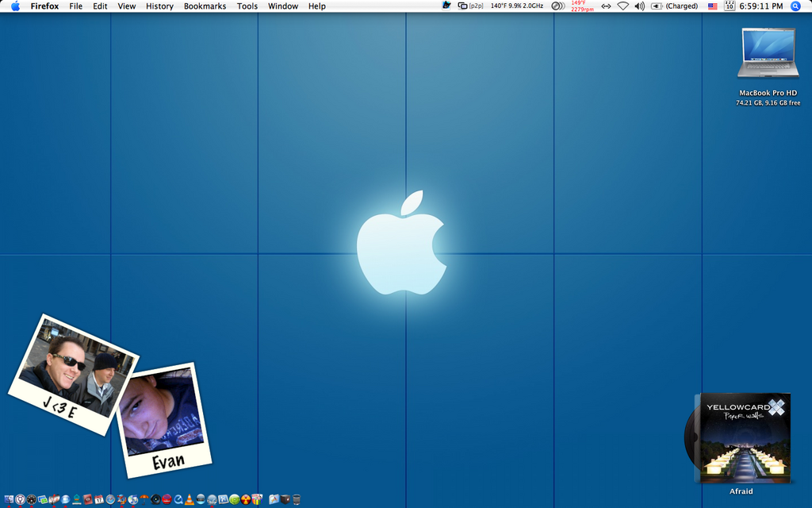Viewport: 812px width, 508px height.
Task: Open the blue X application dock icon
Action: pos(223,500)
